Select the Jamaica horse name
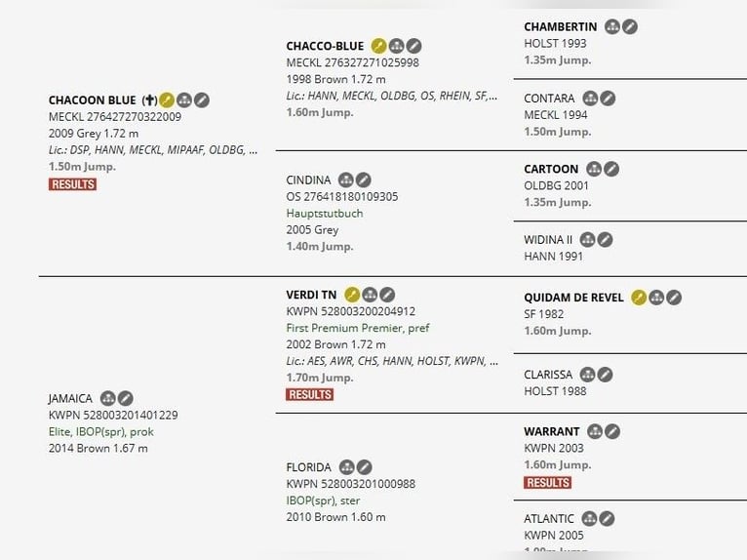747x560 pixels. click(x=70, y=398)
